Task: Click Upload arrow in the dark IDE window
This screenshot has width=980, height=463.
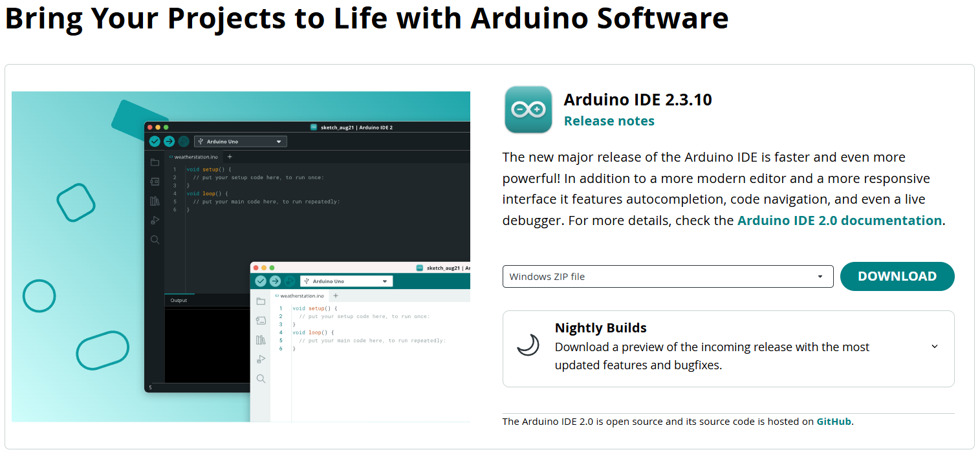Action: click(x=169, y=141)
